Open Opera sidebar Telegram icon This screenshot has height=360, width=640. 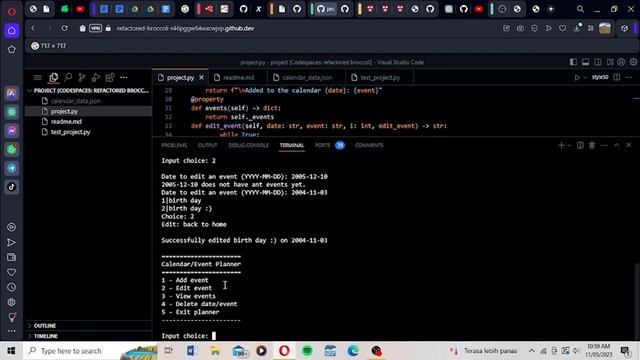[11, 168]
